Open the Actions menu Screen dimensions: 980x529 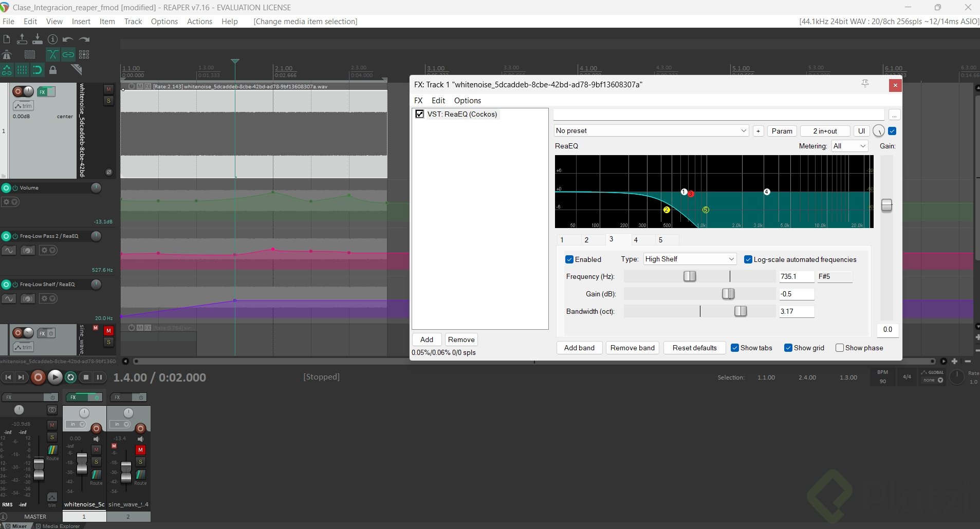199,22
